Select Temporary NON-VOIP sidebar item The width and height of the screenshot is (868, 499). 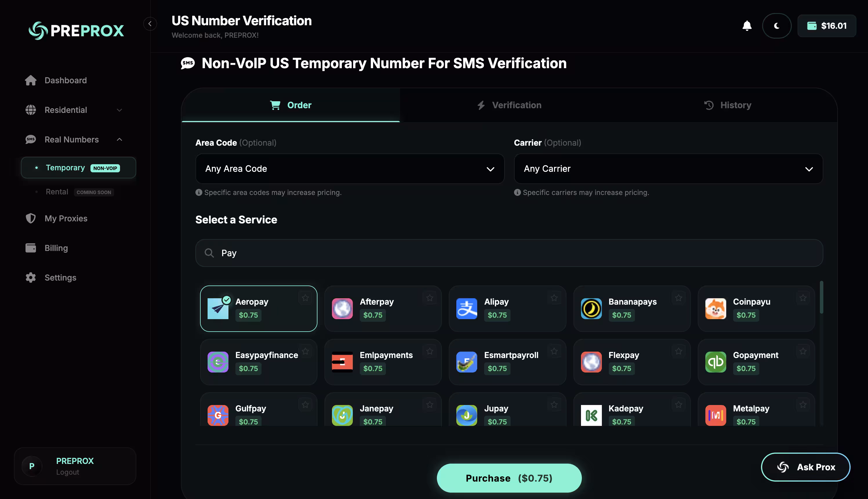click(x=78, y=168)
